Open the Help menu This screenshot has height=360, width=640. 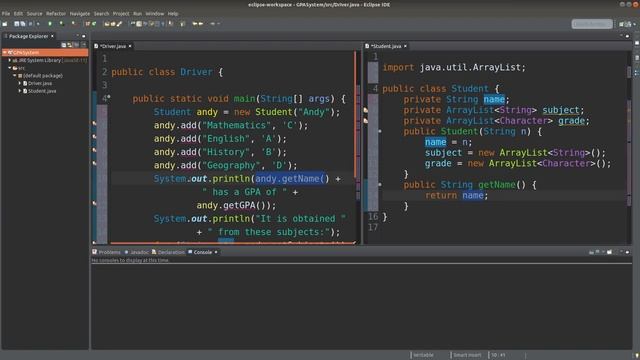[x=173, y=13]
